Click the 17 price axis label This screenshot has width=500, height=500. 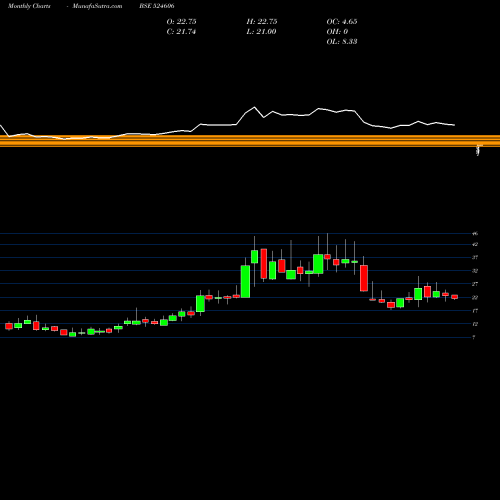coord(475,311)
